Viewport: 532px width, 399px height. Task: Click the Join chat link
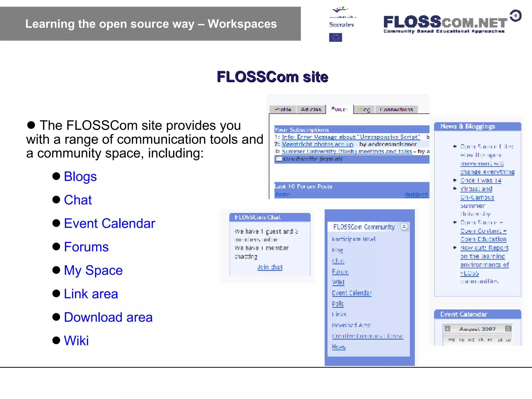(x=270, y=267)
